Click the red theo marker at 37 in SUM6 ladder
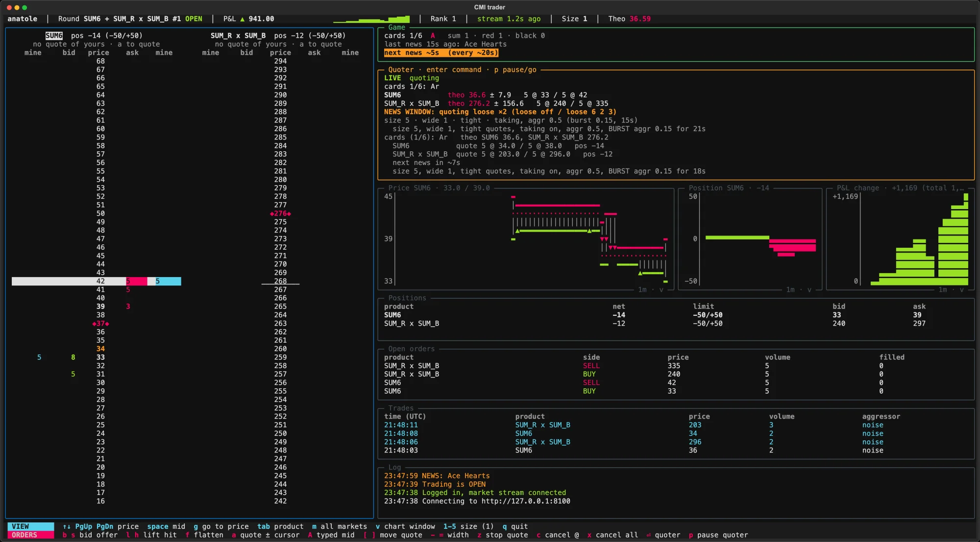The height and width of the screenshot is (542, 980). pyautogui.click(x=100, y=324)
